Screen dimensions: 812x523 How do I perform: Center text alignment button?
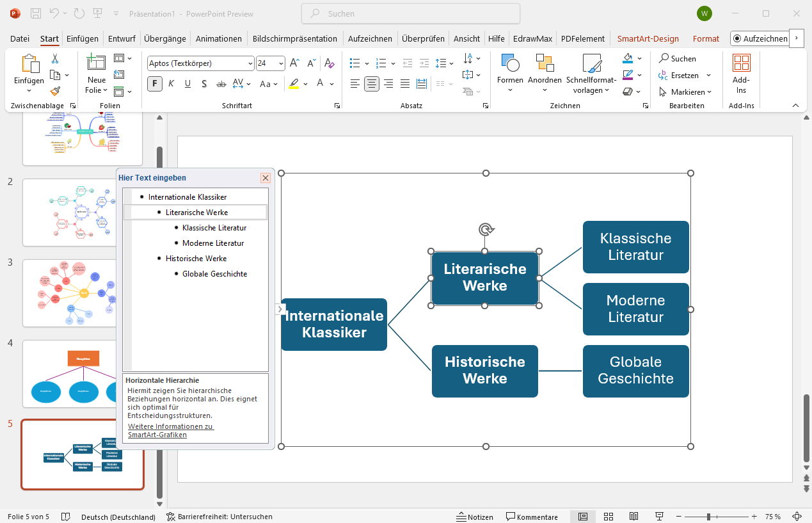(x=372, y=84)
